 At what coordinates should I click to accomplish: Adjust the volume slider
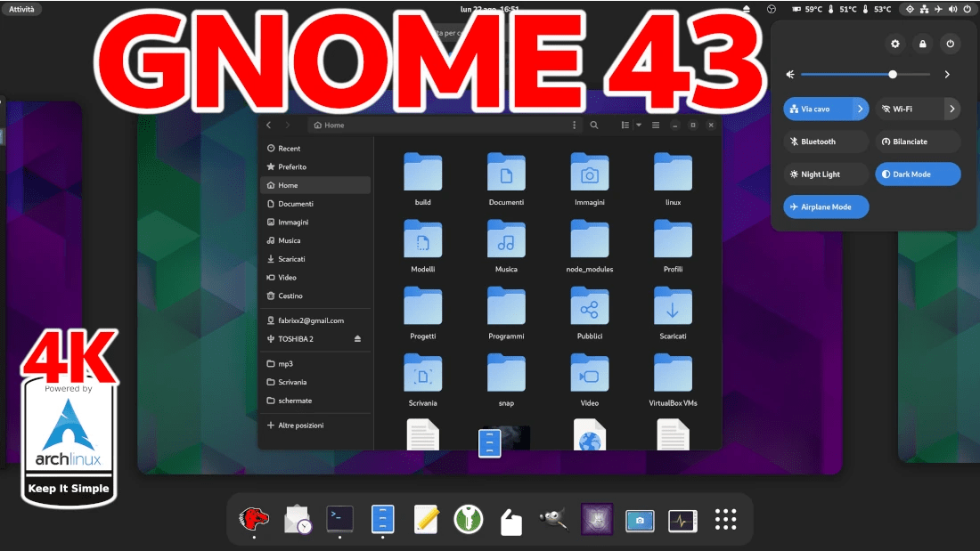pyautogui.click(x=892, y=75)
